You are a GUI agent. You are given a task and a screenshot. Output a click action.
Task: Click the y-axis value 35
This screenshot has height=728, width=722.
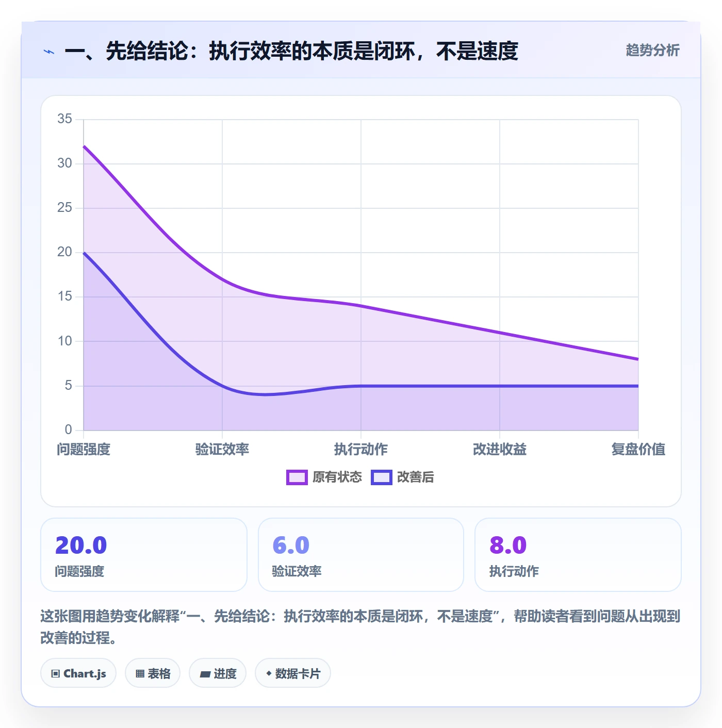(x=64, y=119)
